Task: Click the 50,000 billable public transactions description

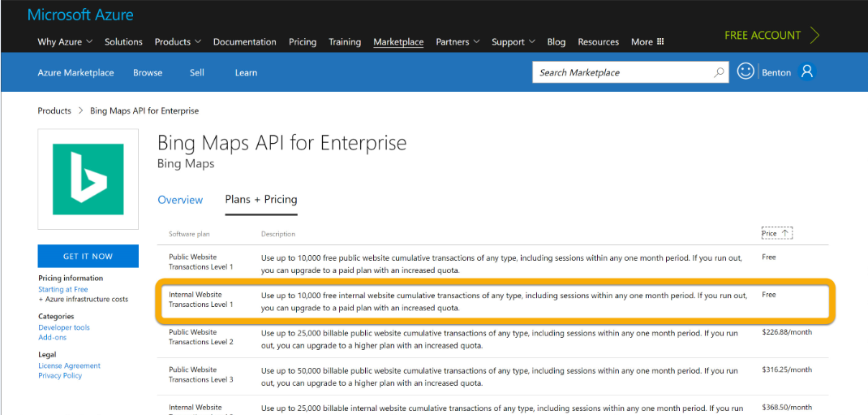Action: point(500,377)
